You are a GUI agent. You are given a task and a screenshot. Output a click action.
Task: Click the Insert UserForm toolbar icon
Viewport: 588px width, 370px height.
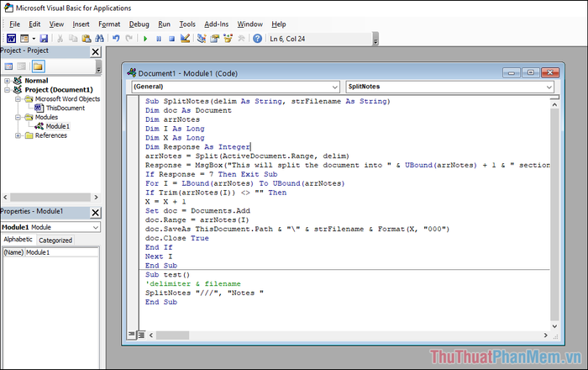[24, 39]
